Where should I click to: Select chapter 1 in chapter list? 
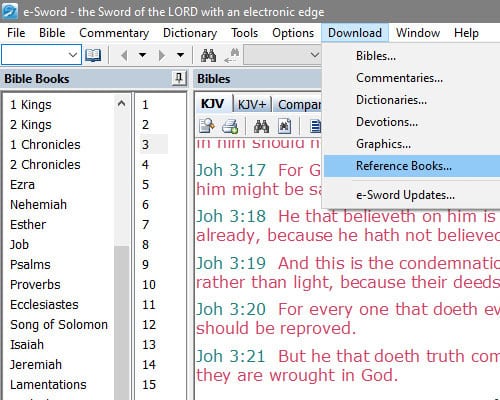[x=145, y=105]
